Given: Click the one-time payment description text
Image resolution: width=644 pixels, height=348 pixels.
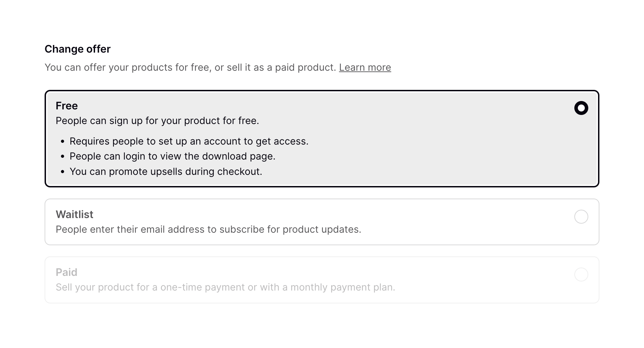Looking at the screenshot, I should (x=226, y=287).
